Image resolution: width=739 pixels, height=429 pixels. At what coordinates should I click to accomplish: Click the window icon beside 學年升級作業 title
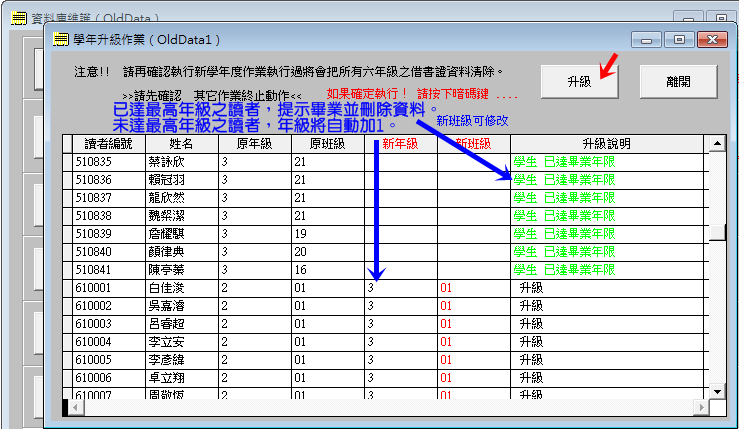60,39
